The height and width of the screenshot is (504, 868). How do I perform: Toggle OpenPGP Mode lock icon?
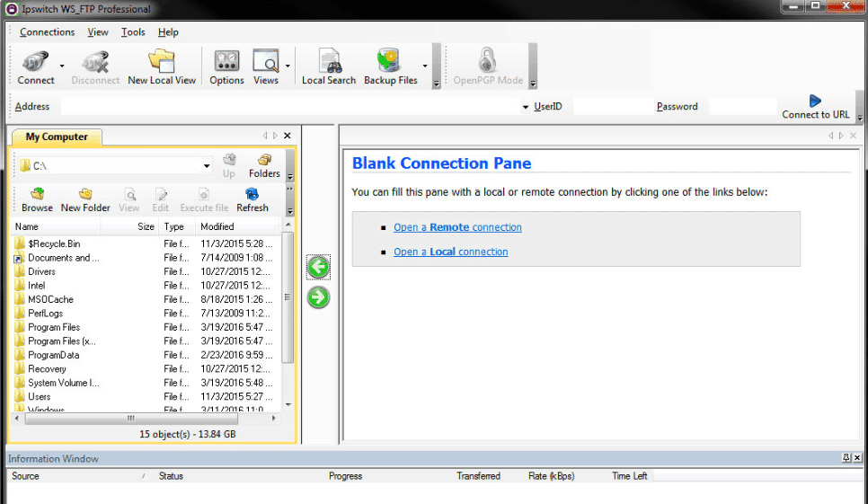coord(487,60)
